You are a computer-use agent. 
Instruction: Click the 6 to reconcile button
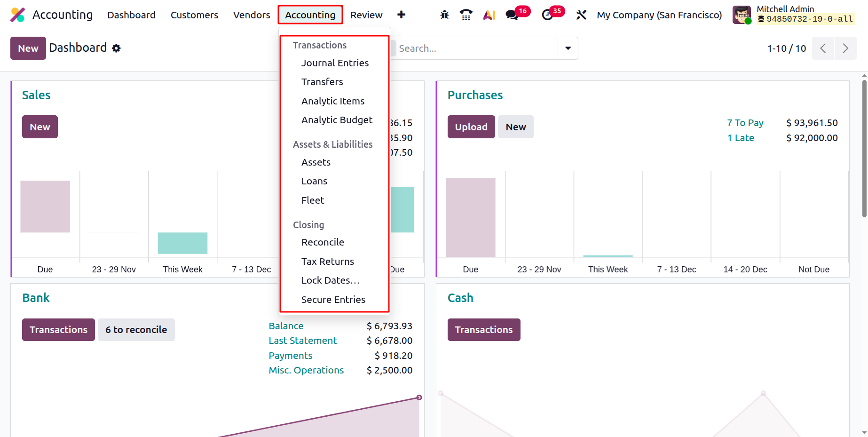tap(136, 330)
